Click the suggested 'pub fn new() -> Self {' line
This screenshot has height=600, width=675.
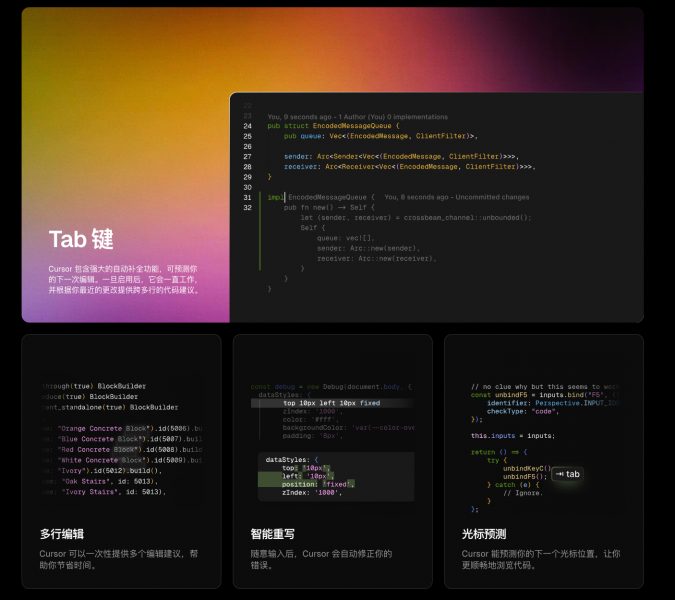(329, 207)
